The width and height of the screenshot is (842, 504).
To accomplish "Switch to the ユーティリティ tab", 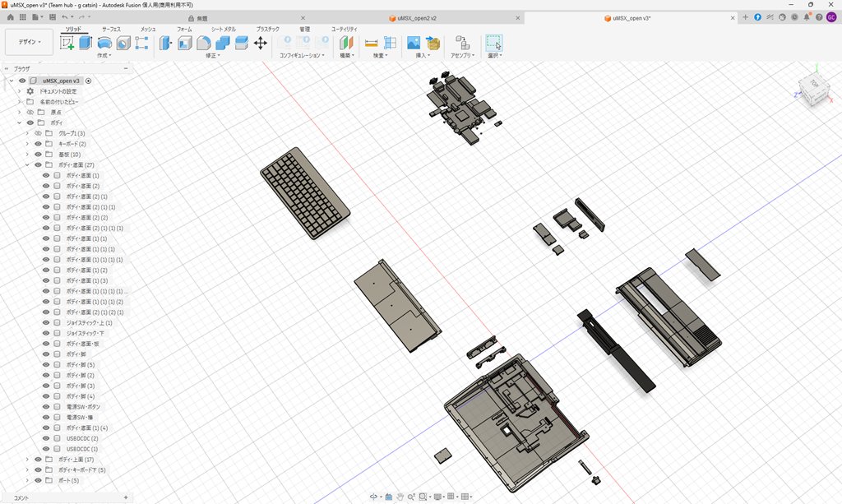I will click(x=345, y=29).
